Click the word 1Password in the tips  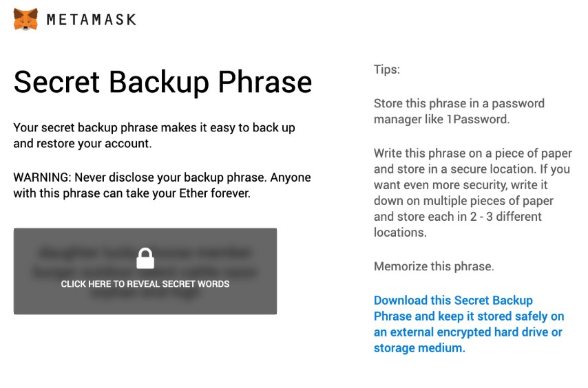(x=478, y=120)
